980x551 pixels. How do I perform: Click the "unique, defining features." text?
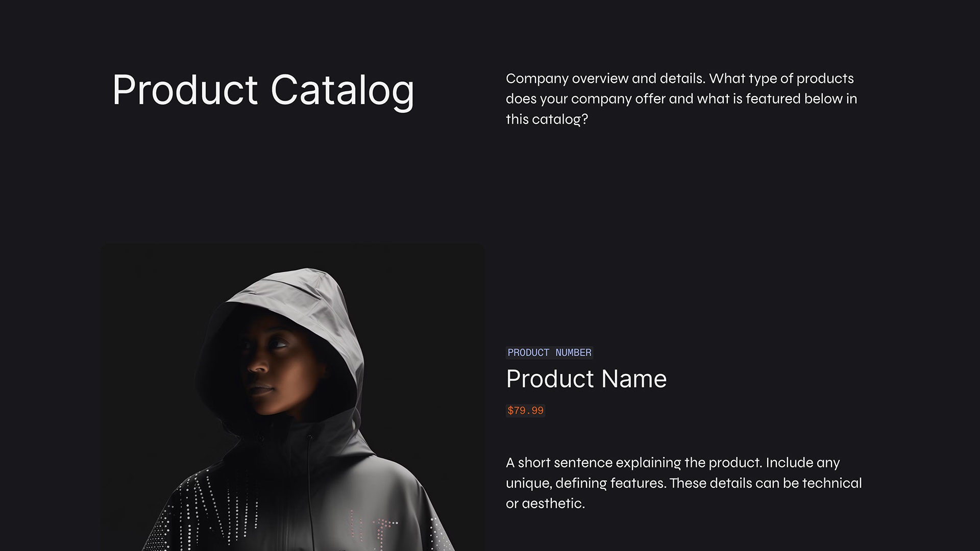(x=585, y=483)
